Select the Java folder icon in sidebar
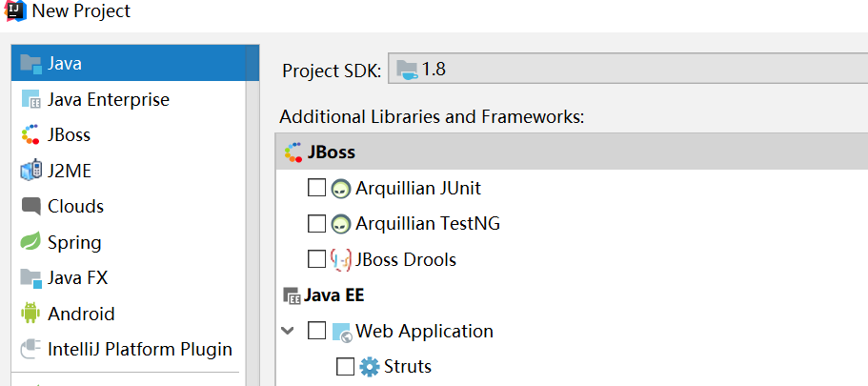This screenshot has height=386, width=868. 31,64
